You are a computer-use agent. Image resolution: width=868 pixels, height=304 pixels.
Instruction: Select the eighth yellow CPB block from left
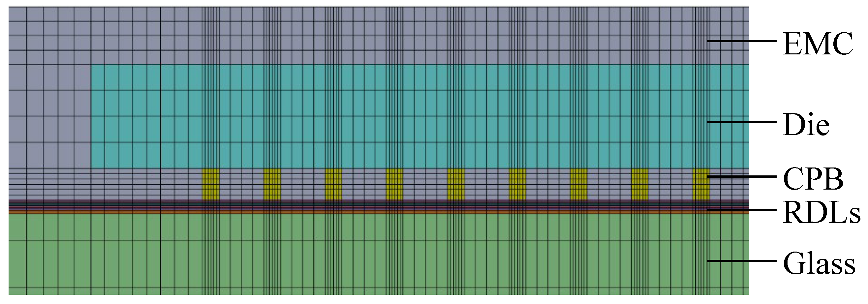pos(640,184)
